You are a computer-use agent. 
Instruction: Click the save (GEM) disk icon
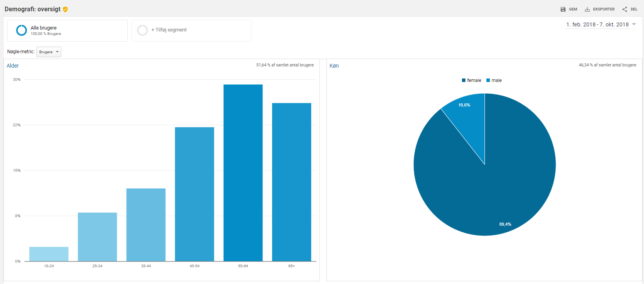tap(563, 9)
